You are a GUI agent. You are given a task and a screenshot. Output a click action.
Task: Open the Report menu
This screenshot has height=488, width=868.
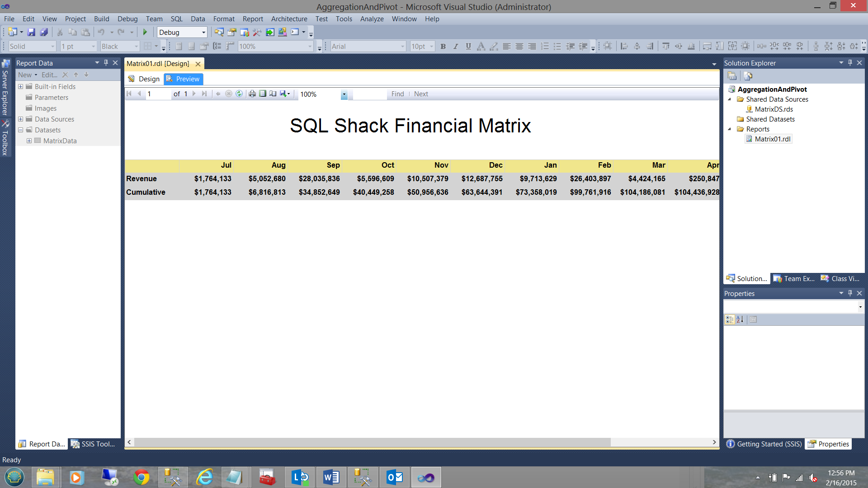[252, 19]
